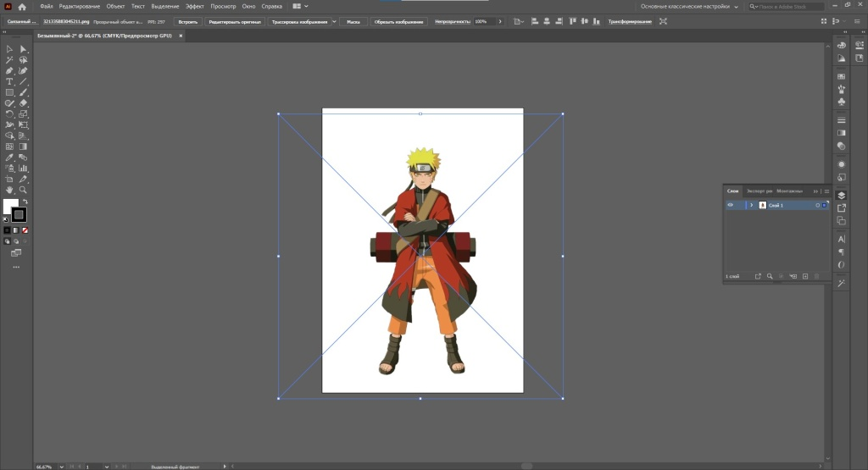Select the Eraser tool
The image size is (868, 470).
tap(23, 102)
